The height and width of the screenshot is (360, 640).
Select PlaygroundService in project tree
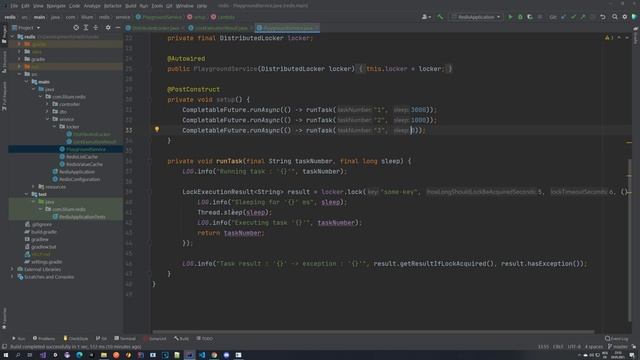click(x=85, y=149)
